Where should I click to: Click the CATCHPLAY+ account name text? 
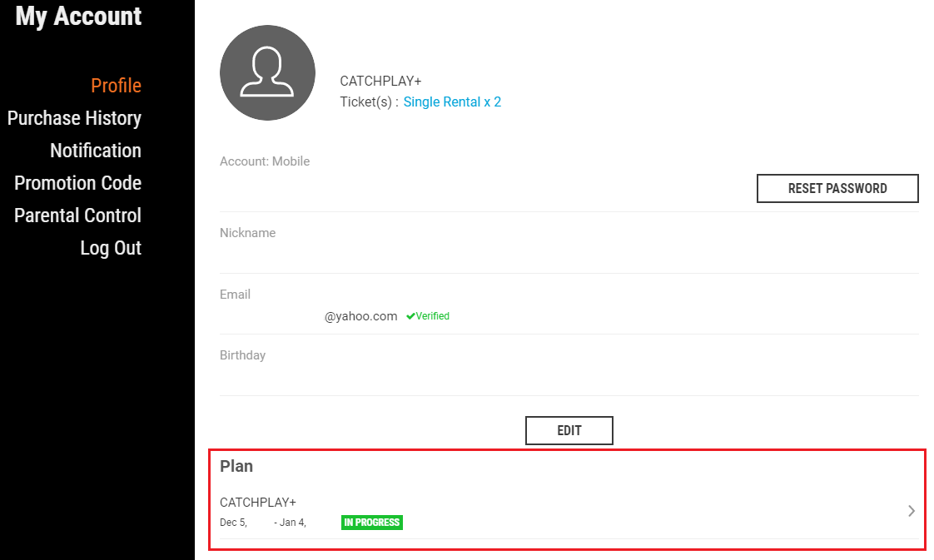380,82
